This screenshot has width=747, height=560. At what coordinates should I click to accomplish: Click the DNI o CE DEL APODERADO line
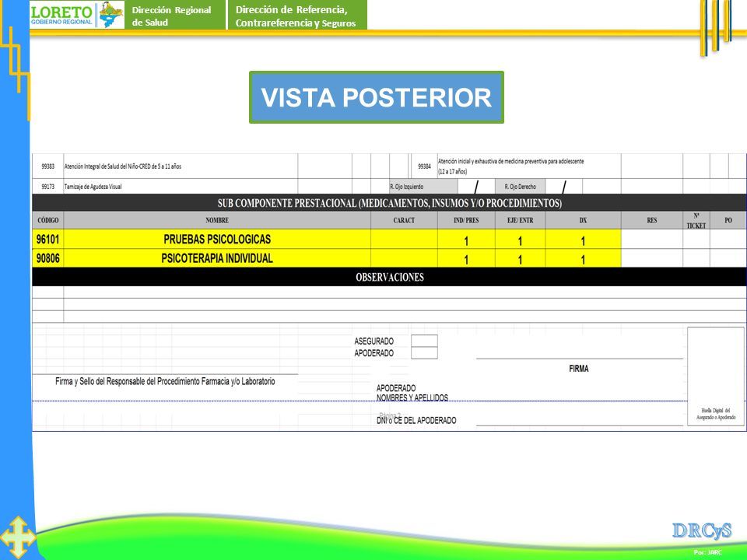(579, 425)
